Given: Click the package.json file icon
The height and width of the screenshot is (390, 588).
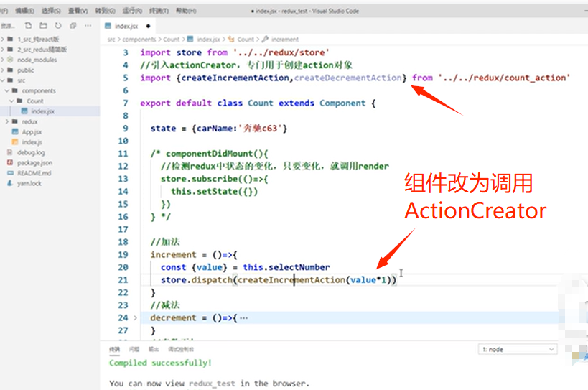Looking at the screenshot, I should (x=10, y=163).
